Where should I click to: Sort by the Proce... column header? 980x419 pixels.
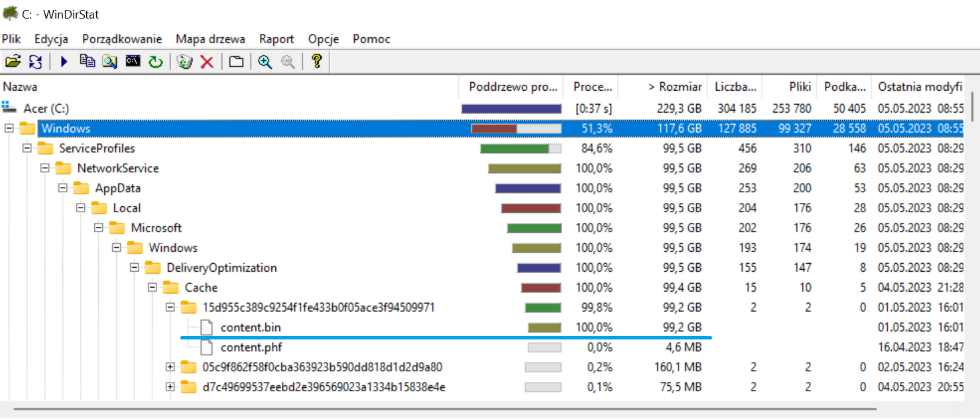591,86
